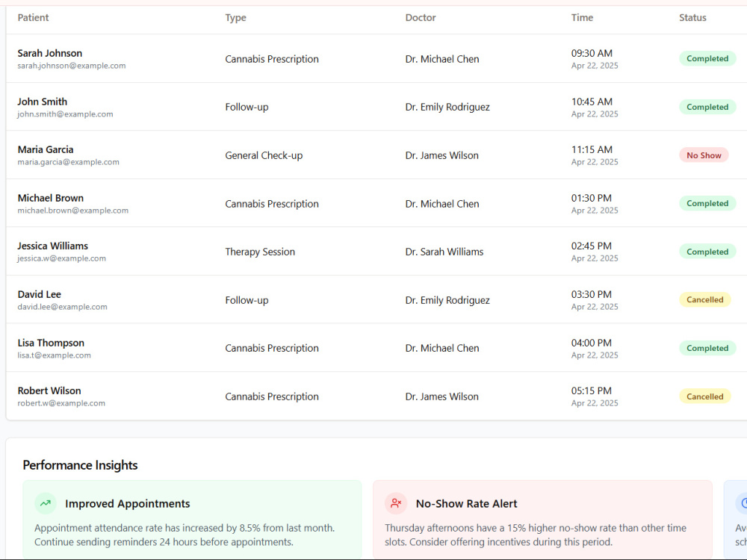
Task: Click Completed status badge for Sarah Johnson
Action: pos(707,58)
